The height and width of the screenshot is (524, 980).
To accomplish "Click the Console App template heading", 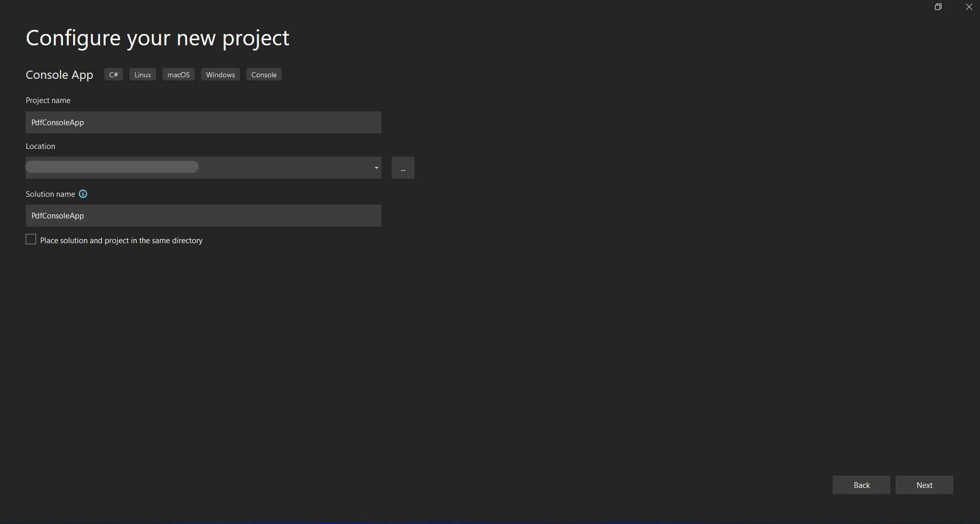I will coord(59,75).
